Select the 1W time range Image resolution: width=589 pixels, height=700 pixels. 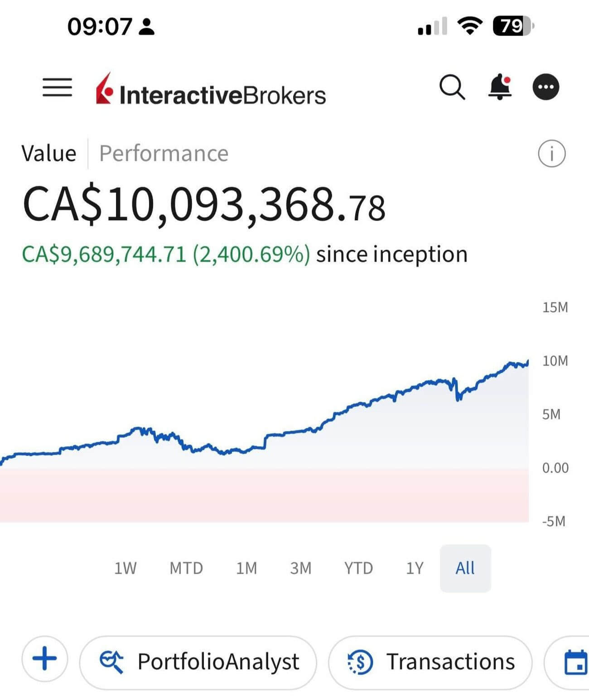click(x=125, y=568)
